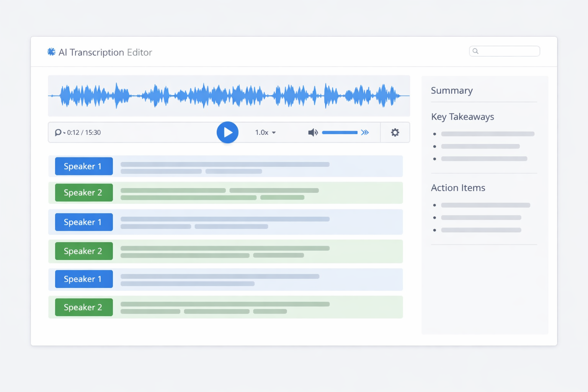The height and width of the screenshot is (392, 588).
Task: Open playback settings via the gear icon
Action: tap(395, 132)
